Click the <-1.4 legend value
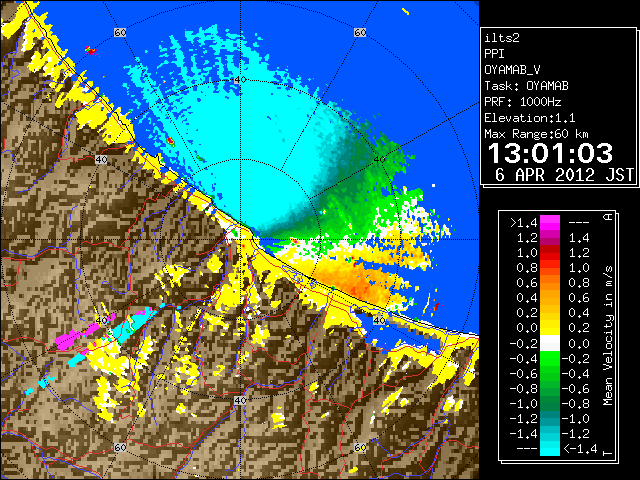 coord(580,449)
